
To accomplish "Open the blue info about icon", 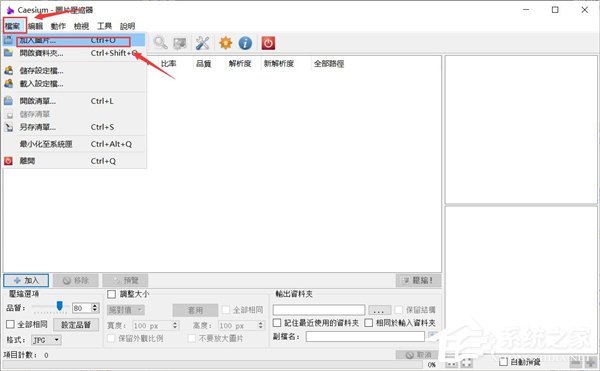I will point(245,43).
